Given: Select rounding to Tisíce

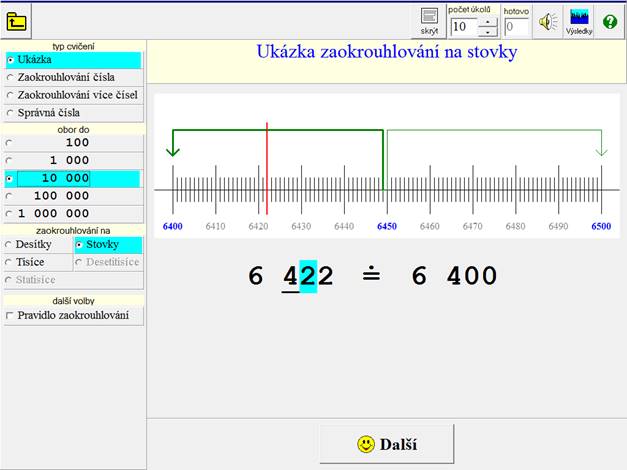Looking at the screenshot, I should pos(38,262).
